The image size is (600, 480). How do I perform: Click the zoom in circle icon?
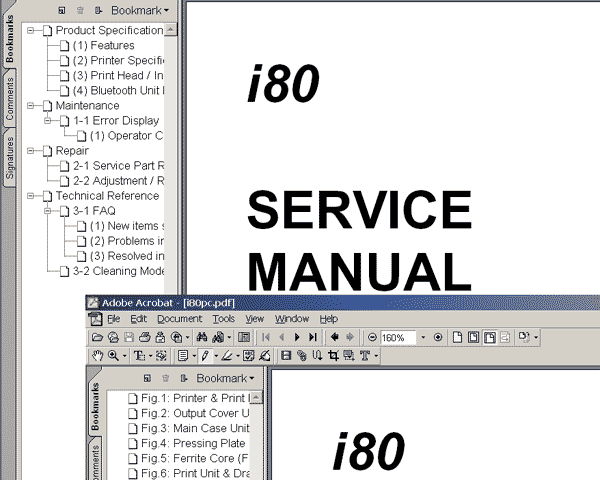click(x=438, y=337)
